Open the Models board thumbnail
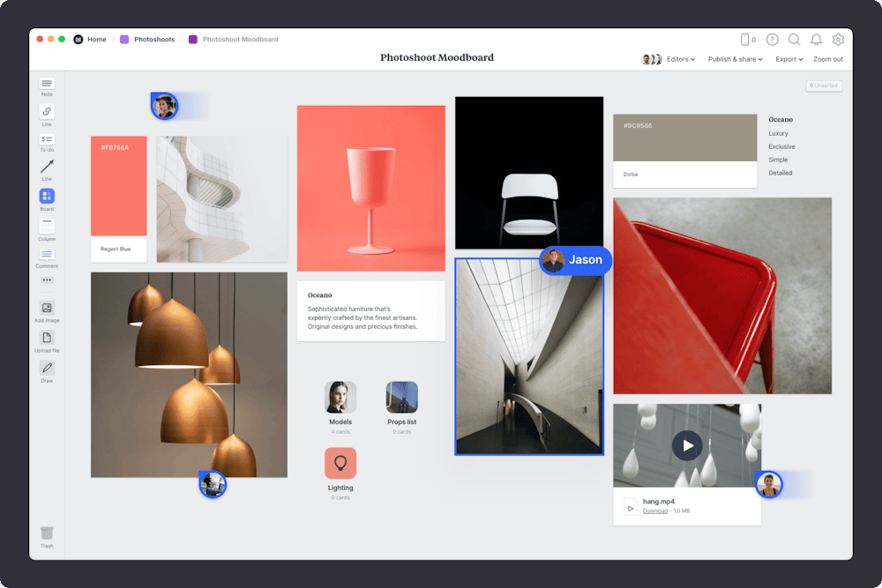882x588 pixels. pos(340,398)
